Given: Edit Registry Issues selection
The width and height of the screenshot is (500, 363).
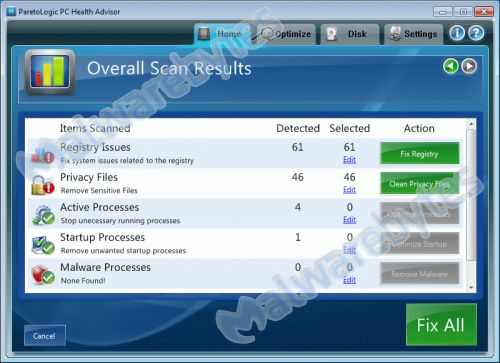Looking at the screenshot, I should coord(349,160).
